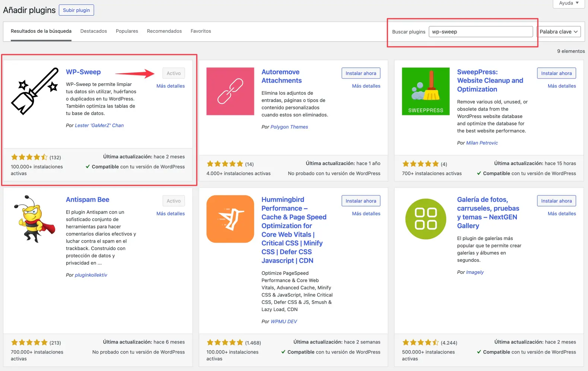Click the Antispam Bee mascot icon
Image resolution: width=588 pixels, height=371 pixels.
(35, 219)
